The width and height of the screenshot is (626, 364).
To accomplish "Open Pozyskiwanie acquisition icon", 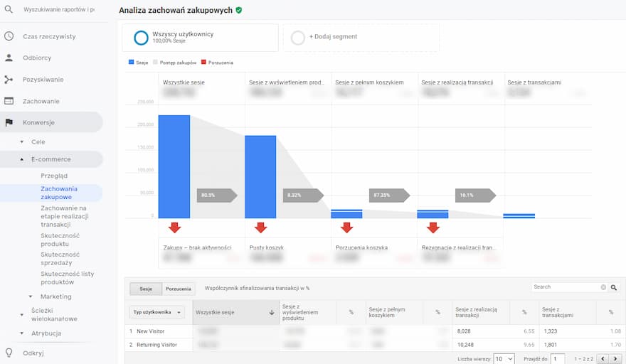I will tap(9, 80).
